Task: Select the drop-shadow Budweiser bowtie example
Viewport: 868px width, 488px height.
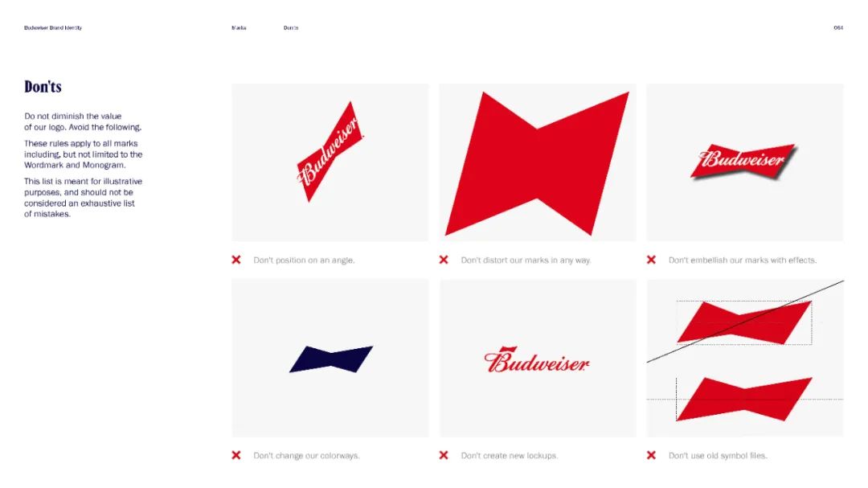Action: tap(743, 161)
